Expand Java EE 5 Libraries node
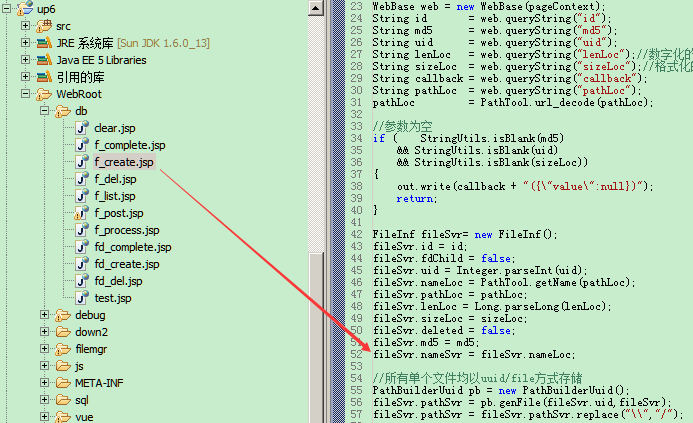Image resolution: width=693 pixels, height=423 pixels. point(25,59)
